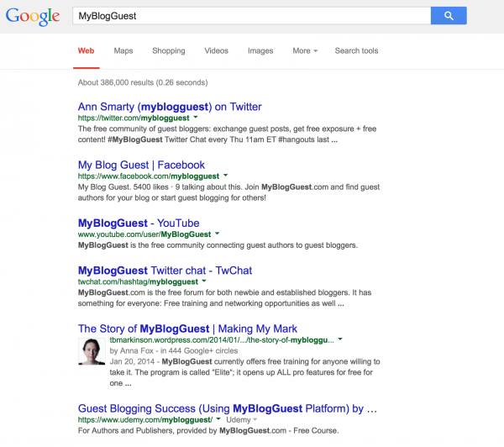504x447 pixels.
Task: Open the Shopping tab
Action: click(x=169, y=50)
